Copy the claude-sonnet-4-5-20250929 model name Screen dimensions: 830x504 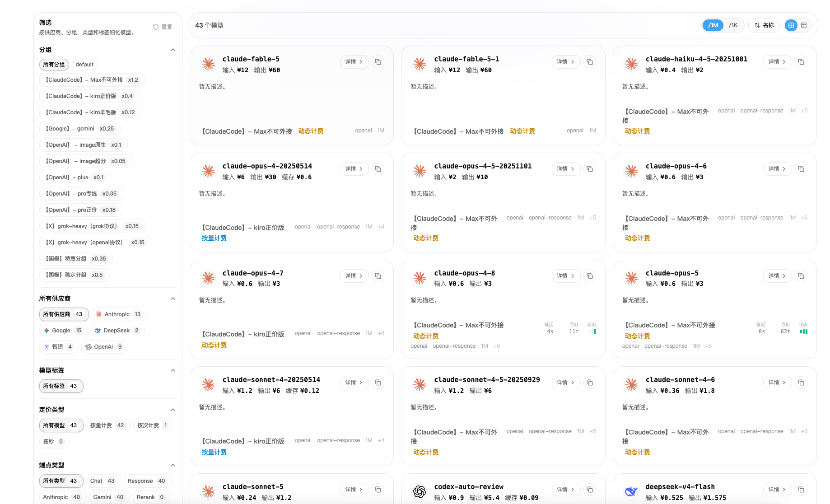(x=590, y=383)
